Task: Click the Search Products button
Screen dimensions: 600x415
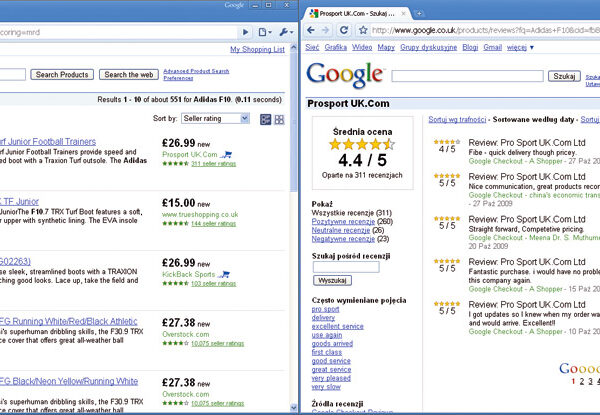Action: click(61, 75)
